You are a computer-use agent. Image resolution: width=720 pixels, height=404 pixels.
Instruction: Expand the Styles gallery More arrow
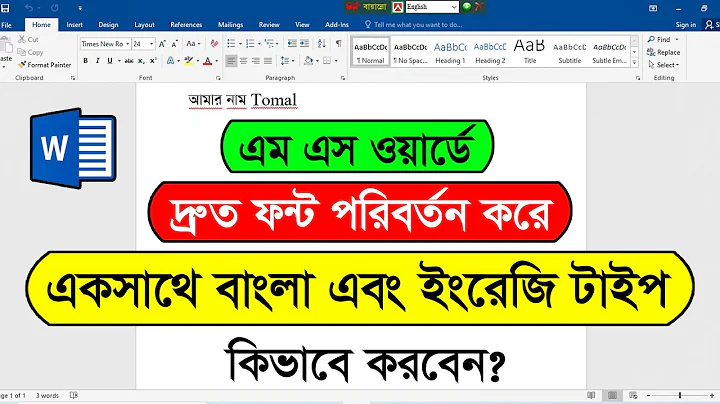634,63
